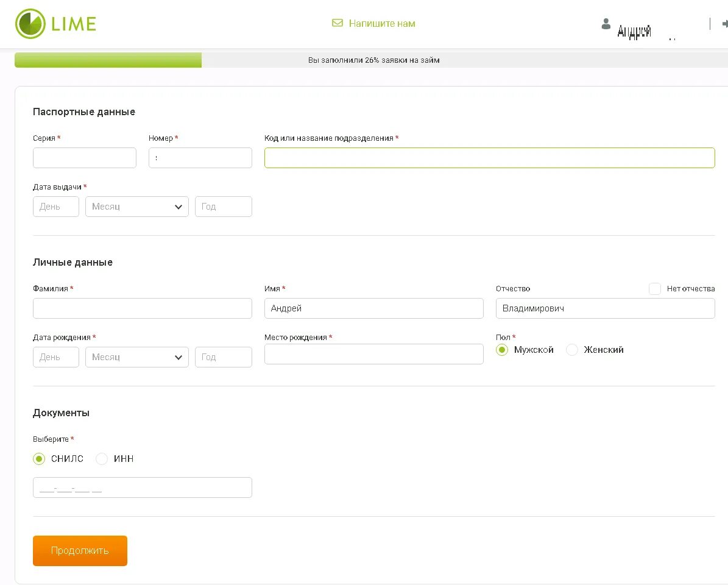Choose the ИНН document option
Viewport: 728px width, 585px height.
point(102,459)
